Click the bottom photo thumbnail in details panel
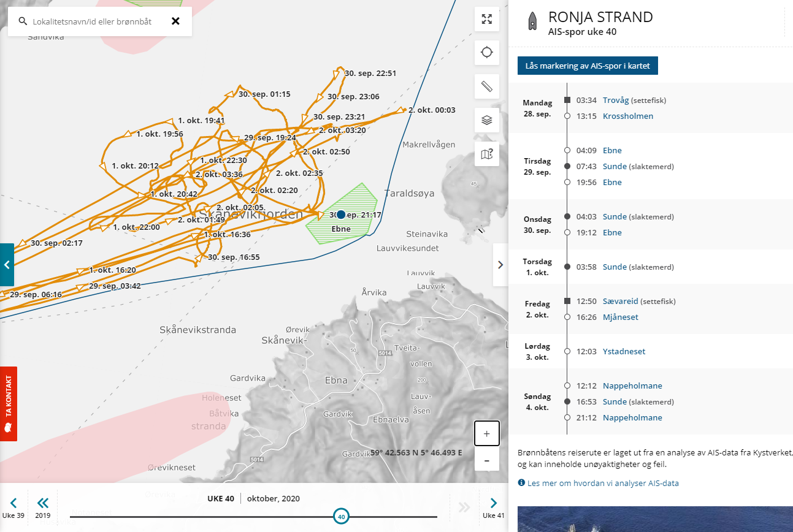 pyautogui.click(x=655, y=519)
